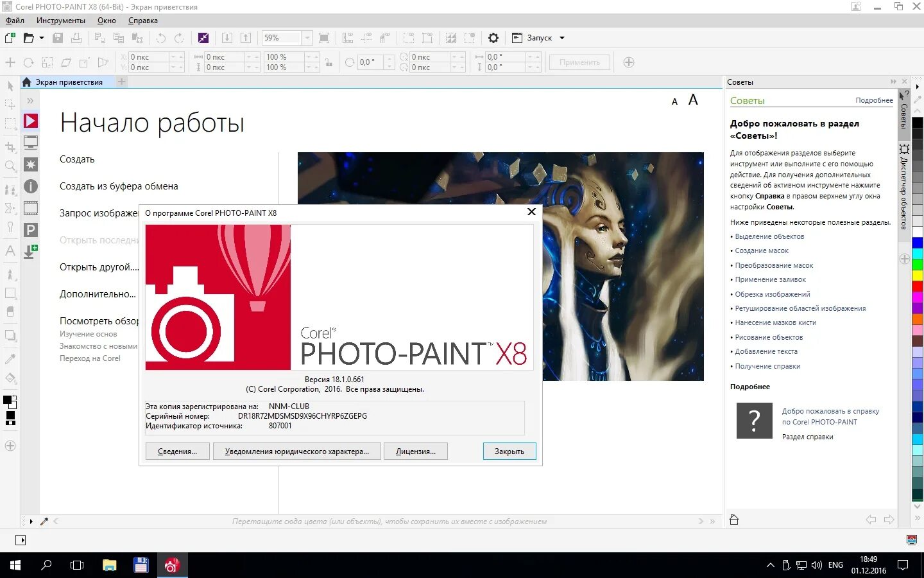
Task: Open the Запуск launch dropdown
Action: [x=562, y=38]
